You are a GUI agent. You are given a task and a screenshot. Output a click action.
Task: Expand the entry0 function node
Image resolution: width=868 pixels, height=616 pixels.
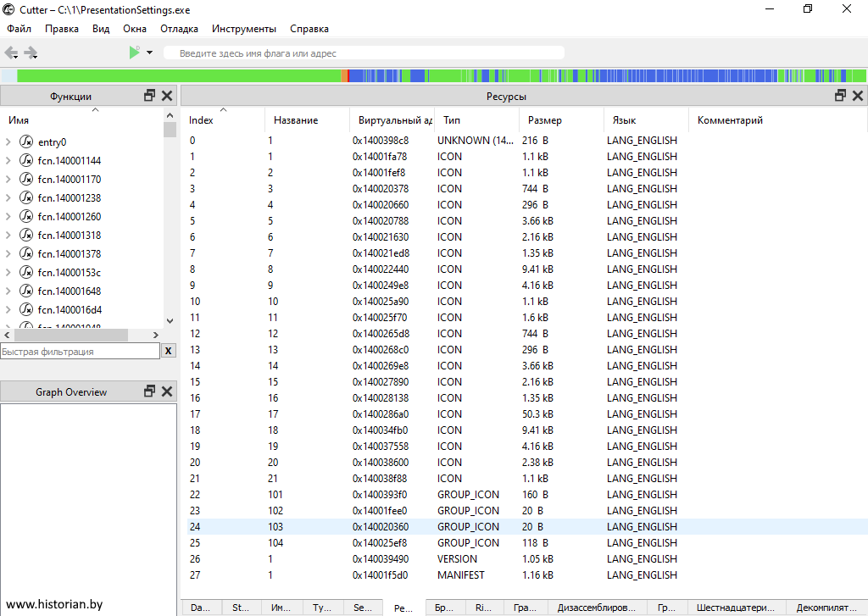(8, 142)
